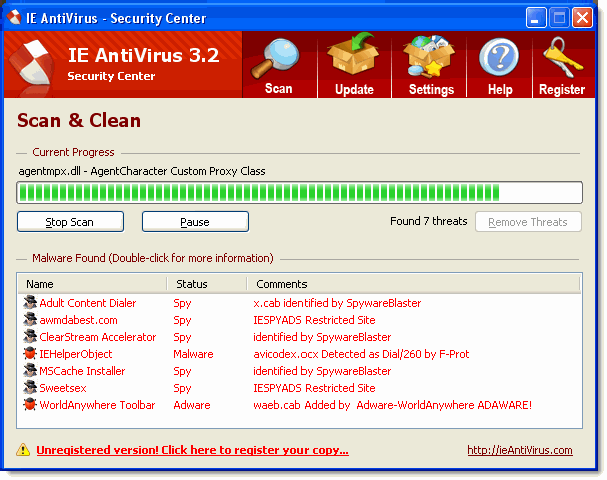Click the spy icon beside Adult Content Dialer
607x480 pixels.
(30, 302)
